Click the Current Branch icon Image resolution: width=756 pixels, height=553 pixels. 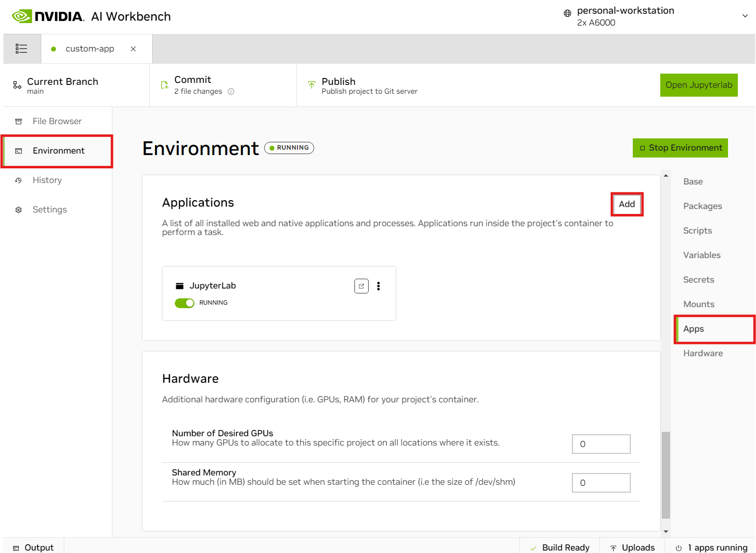tap(17, 85)
